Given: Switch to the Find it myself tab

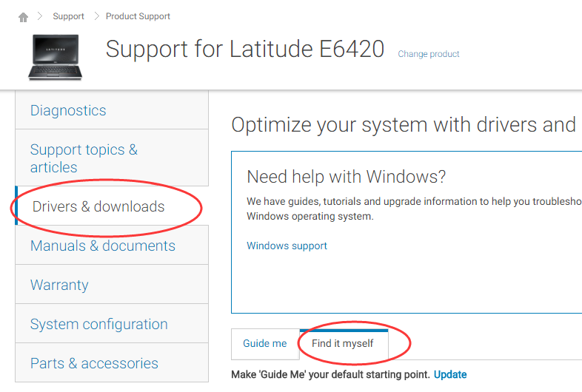Looking at the screenshot, I should pyautogui.click(x=342, y=344).
